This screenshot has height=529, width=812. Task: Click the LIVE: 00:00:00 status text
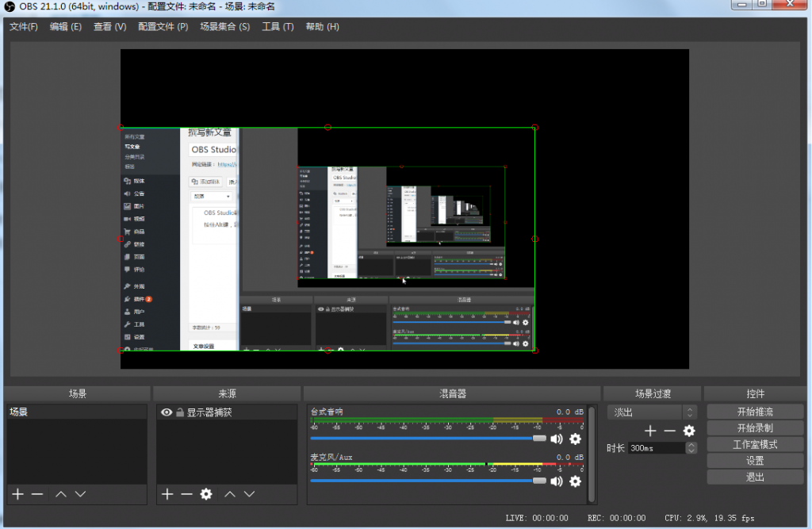pyautogui.click(x=537, y=518)
